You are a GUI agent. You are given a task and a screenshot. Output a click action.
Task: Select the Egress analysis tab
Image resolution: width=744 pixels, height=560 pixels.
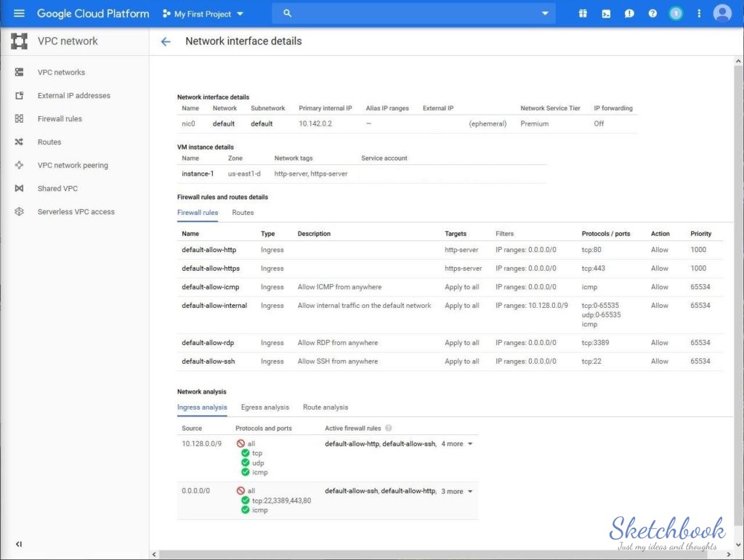pos(264,407)
